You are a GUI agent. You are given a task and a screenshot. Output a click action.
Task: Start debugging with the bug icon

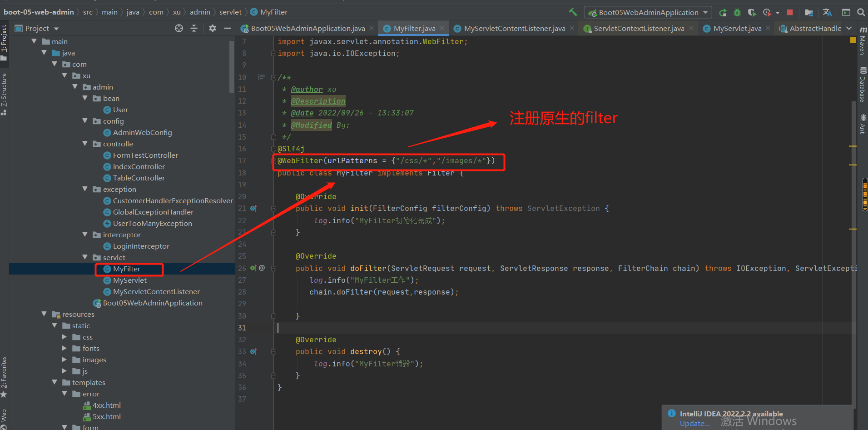[737, 12]
